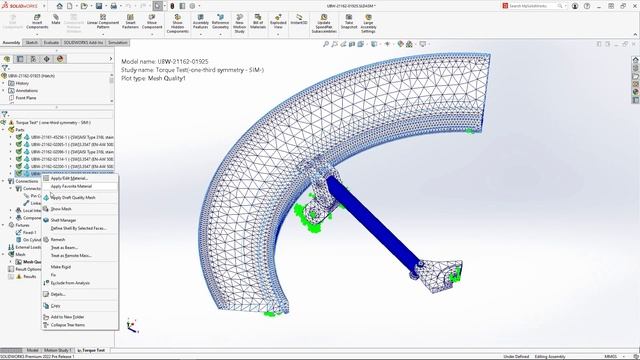Create a new document with the New icon
Viewport: 640px width, 360px height.
70,6
